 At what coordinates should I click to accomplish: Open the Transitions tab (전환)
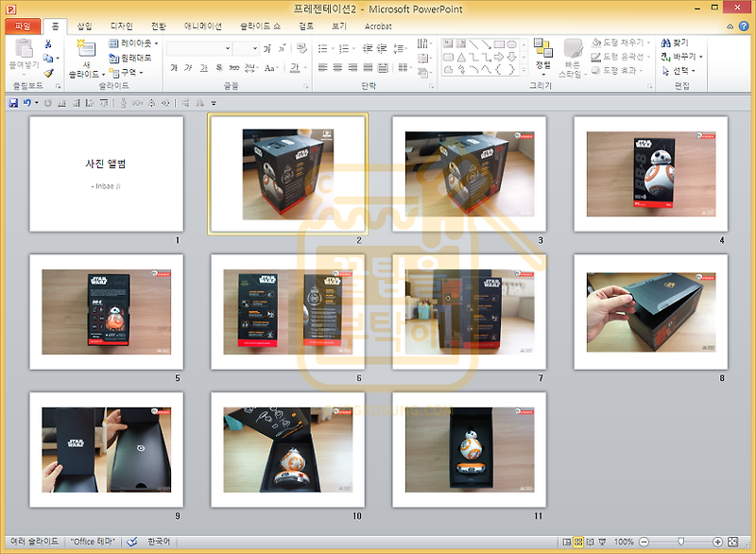coord(158,26)
